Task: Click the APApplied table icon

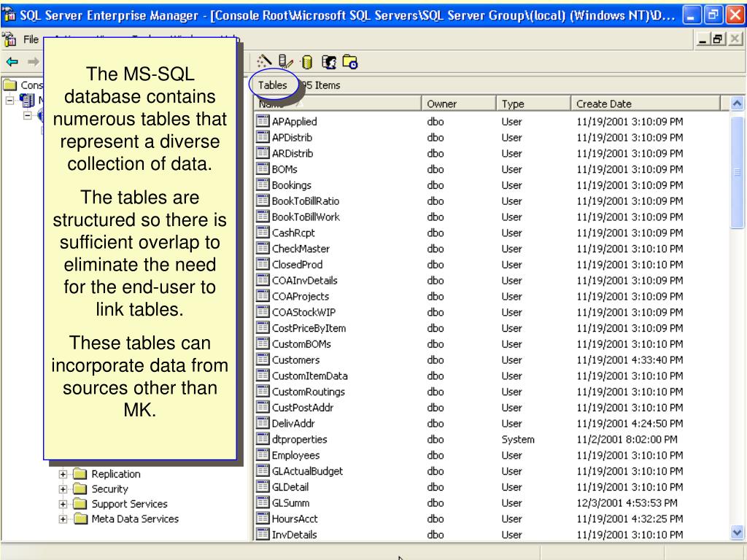Action: pos(263,121)
